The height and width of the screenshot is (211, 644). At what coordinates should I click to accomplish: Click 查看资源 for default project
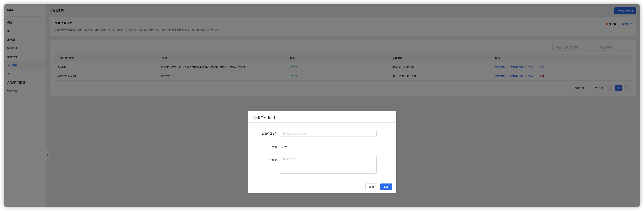coord(500,67)
